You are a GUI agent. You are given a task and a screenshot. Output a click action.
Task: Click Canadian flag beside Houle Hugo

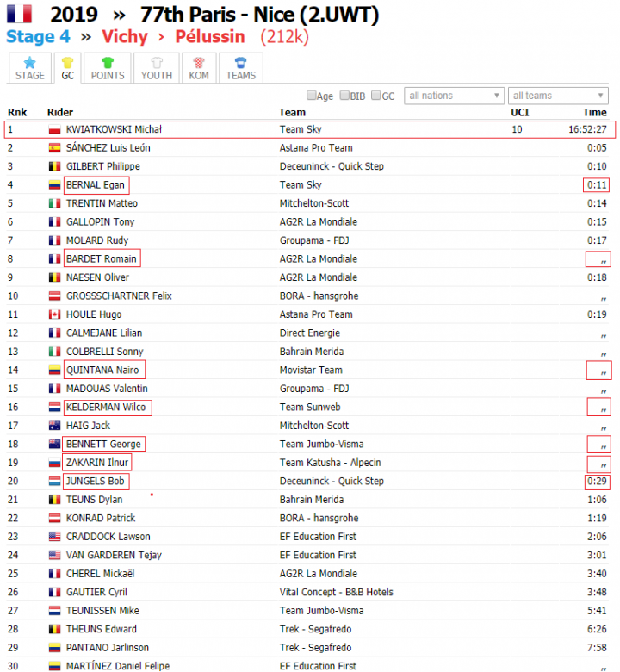pyautogui.click(x=54, y=314)
